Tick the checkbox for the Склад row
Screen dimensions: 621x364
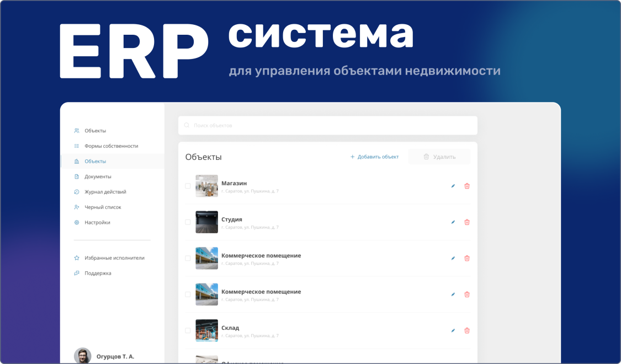188,331
